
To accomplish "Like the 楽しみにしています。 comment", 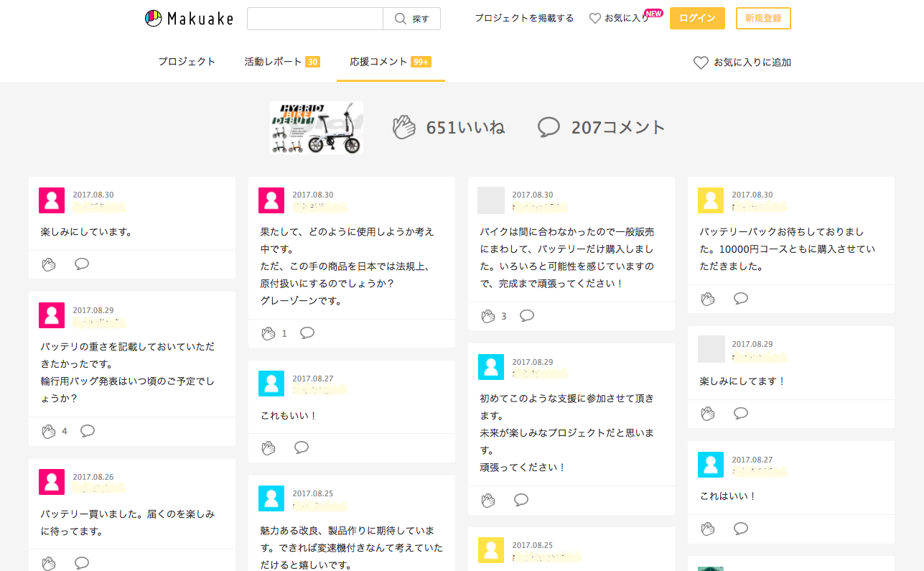I will point(48,264).
